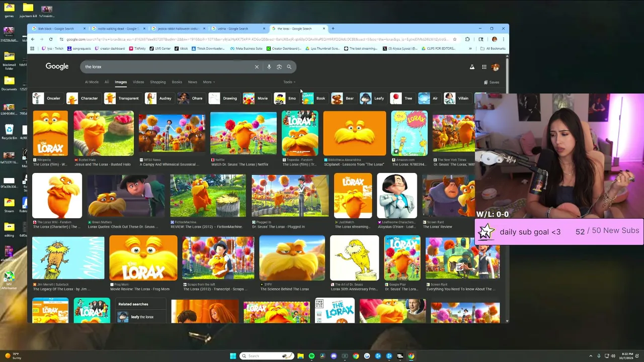Go back with the browser back arrow

[x=33, y=39]
